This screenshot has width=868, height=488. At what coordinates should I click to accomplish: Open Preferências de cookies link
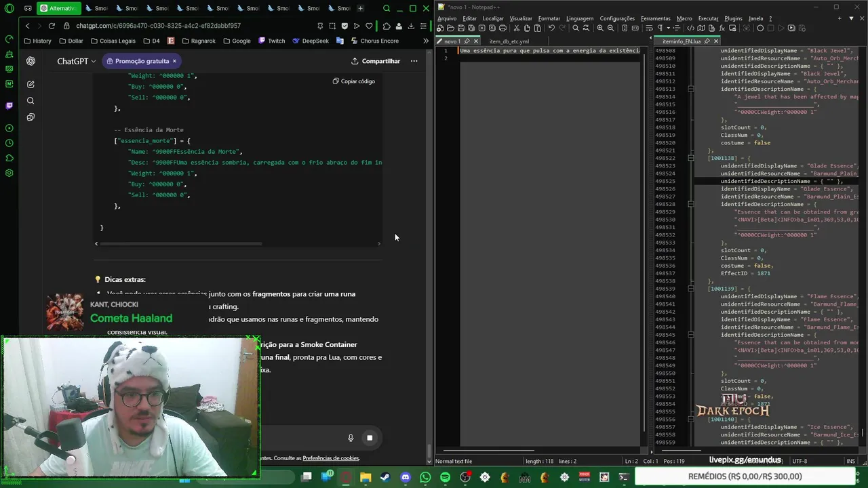331,458
